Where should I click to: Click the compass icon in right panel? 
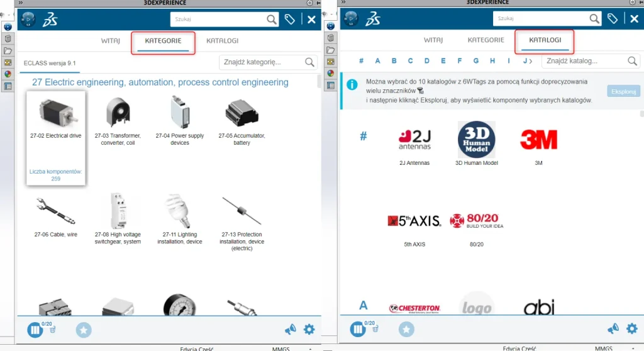(x=351, y=18)
